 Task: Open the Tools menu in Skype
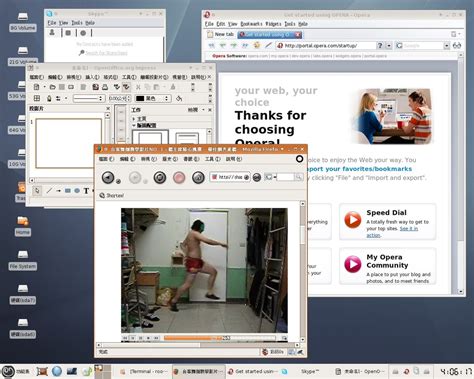coord(77,23)
